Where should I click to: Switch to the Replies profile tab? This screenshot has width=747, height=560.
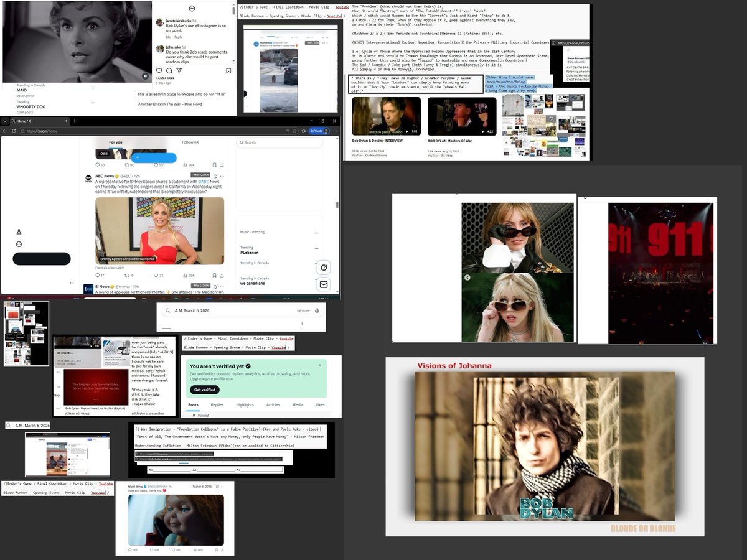click(x=217, y=405)
